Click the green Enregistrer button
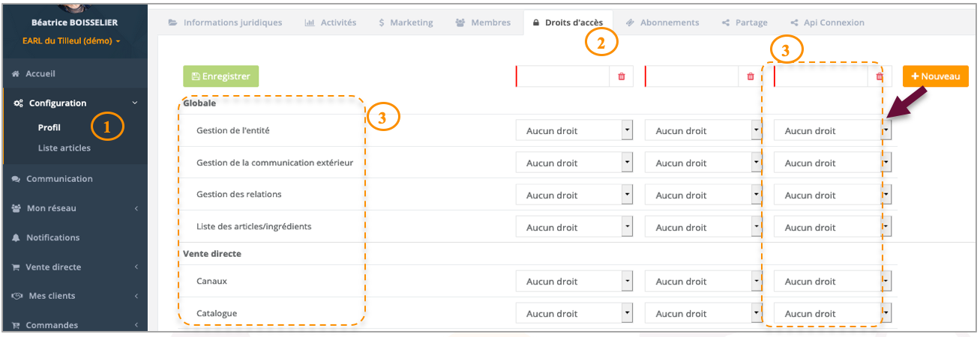Viewport: 980px width, 337px height. click(x=220, y=76)
